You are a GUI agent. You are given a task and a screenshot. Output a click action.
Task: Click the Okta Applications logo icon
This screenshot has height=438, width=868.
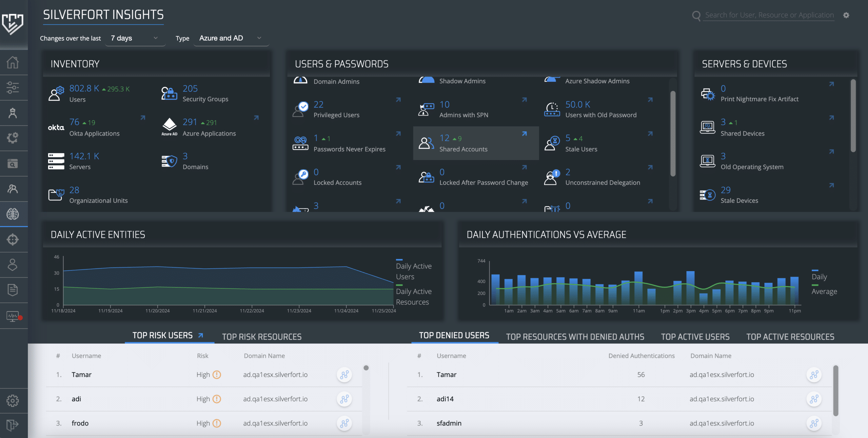56,127
